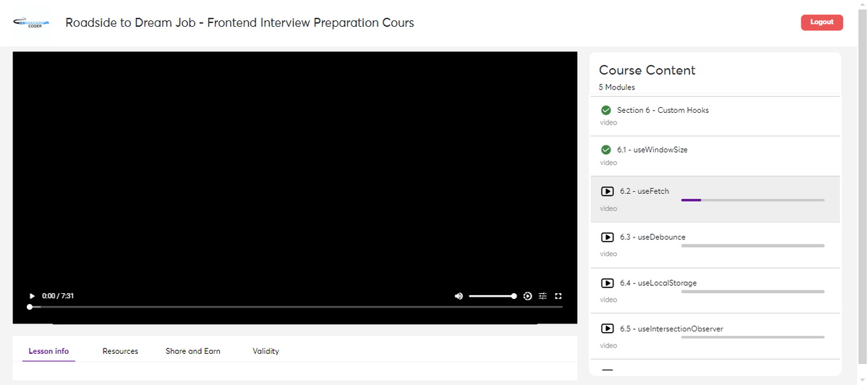Open lesson 6.3 - useDebounce
The image size is (868, 385).
coord(715,245)
